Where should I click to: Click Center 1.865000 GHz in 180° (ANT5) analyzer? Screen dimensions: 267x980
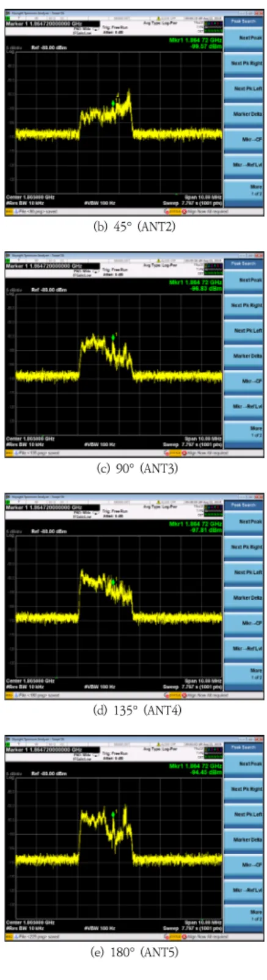pyautogui.click(x=31, y=923)
